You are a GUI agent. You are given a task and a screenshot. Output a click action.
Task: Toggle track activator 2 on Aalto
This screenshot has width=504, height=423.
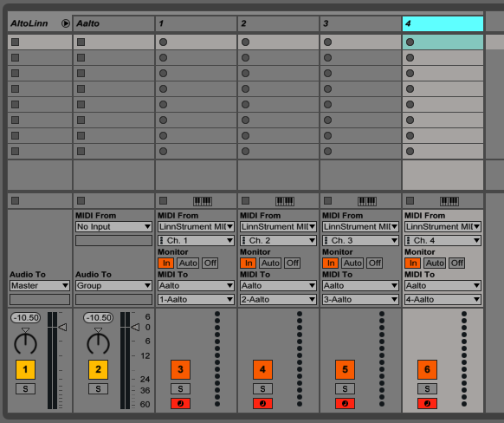98,369
